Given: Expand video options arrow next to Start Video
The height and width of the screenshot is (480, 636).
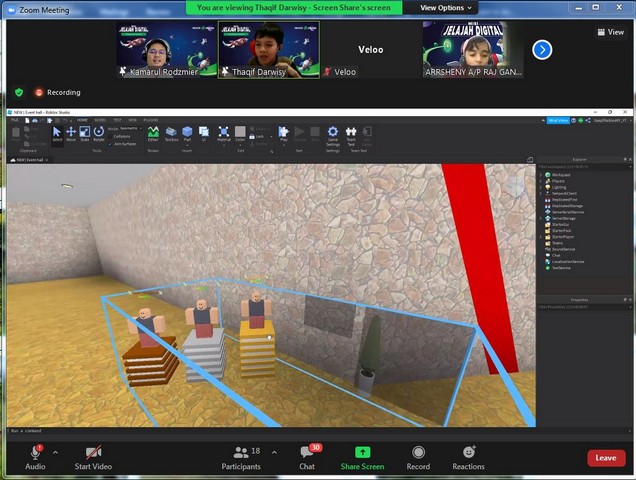Looking at the screenshot, I should [x=126, y=453].
